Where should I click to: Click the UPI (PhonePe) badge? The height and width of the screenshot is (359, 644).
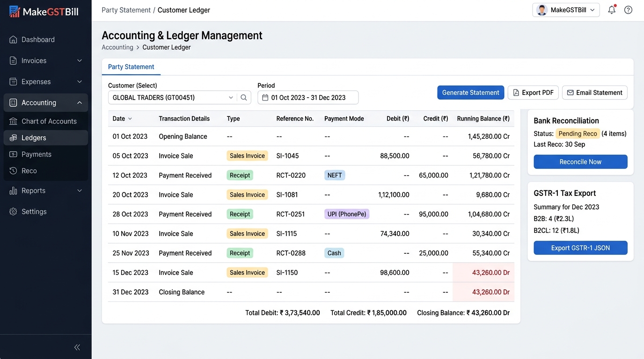click(x=347, y=214)
